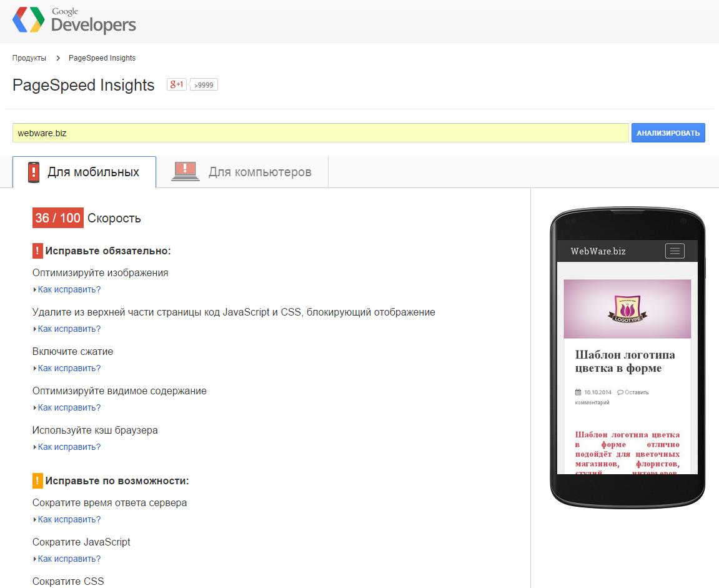Click the АНАЛИЗИРОВАТЬ button
The width and height of the screenshot is (719, 588).
pos(668,133)
